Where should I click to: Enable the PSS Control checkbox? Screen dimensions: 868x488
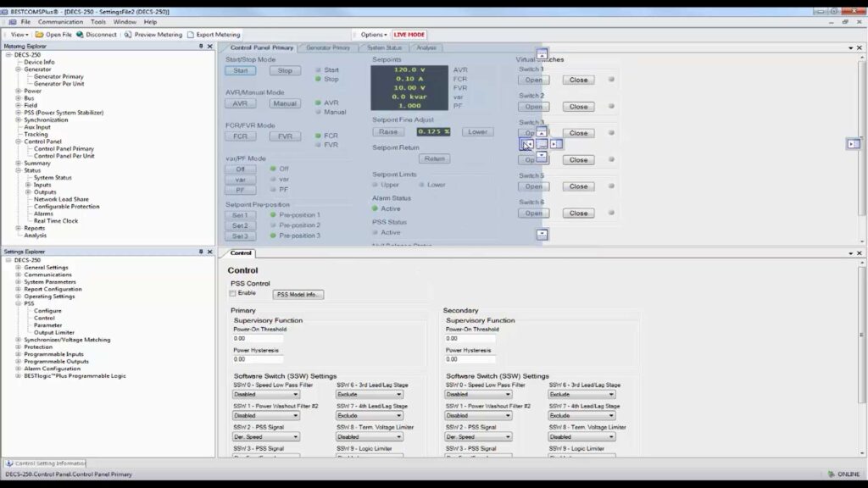(233, 293)
